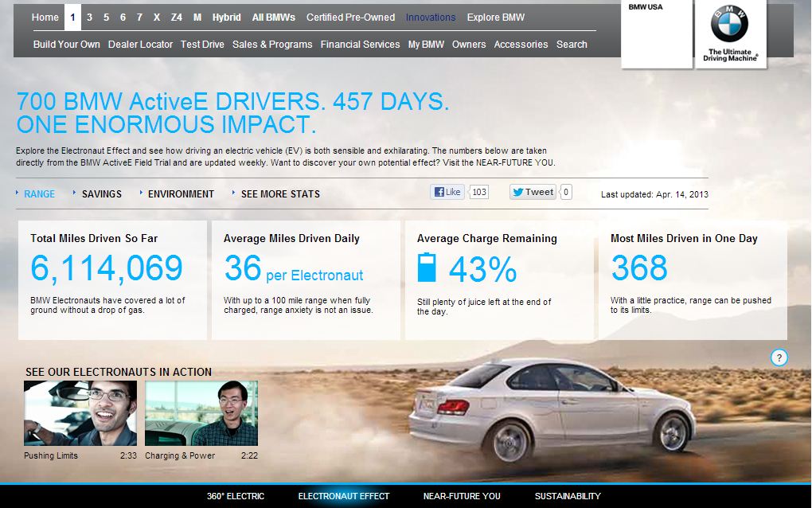Click the BMW roundel logo
The image size is (812, 508).
[730, 24]
